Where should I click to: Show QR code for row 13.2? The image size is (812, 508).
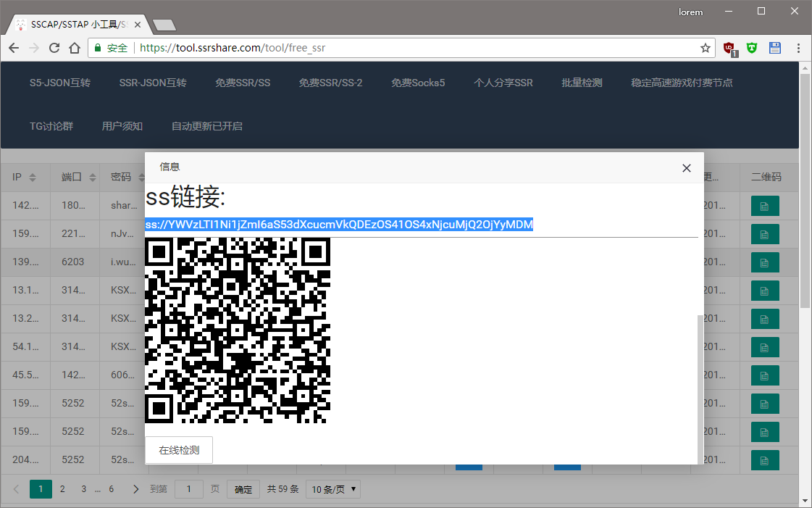(765, 319)
